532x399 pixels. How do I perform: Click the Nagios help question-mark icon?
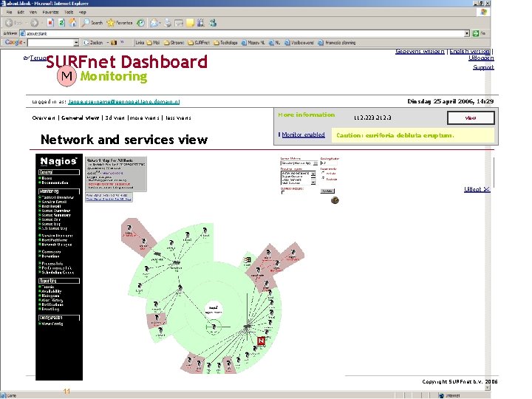(x=335, y=200)
